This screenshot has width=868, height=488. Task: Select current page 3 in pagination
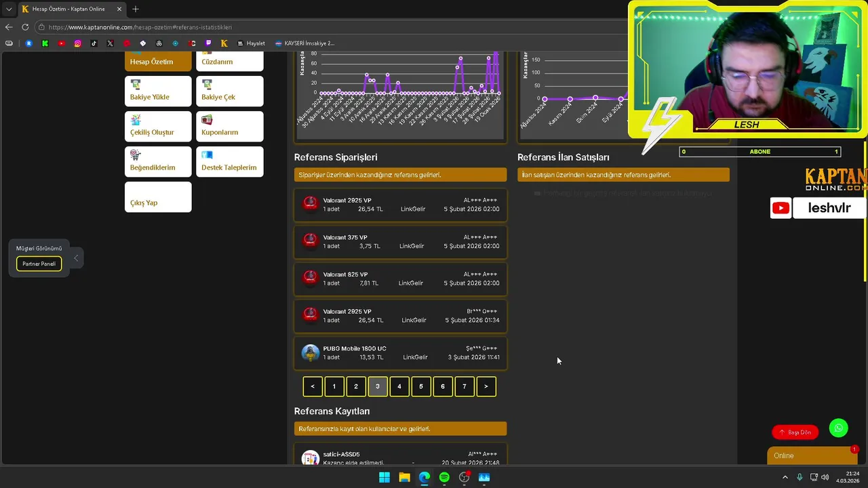pyautogui.click(x=378, y=386)
